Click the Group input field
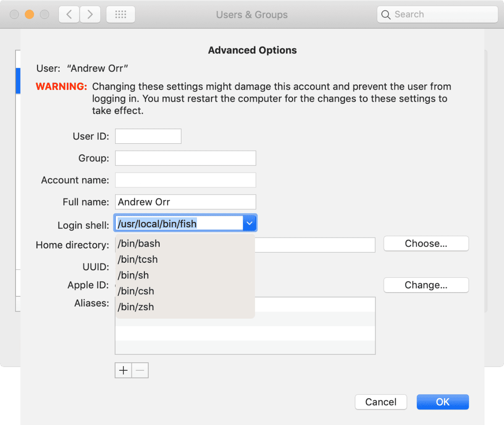 (185, 158)
